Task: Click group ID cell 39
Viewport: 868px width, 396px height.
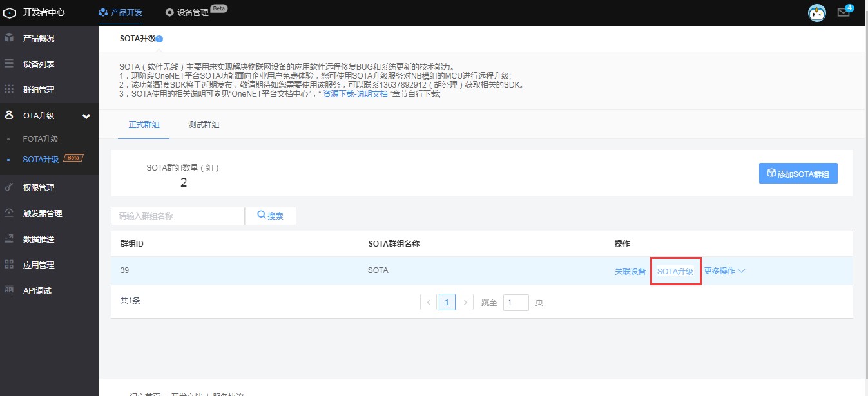Action: point(125,270)
